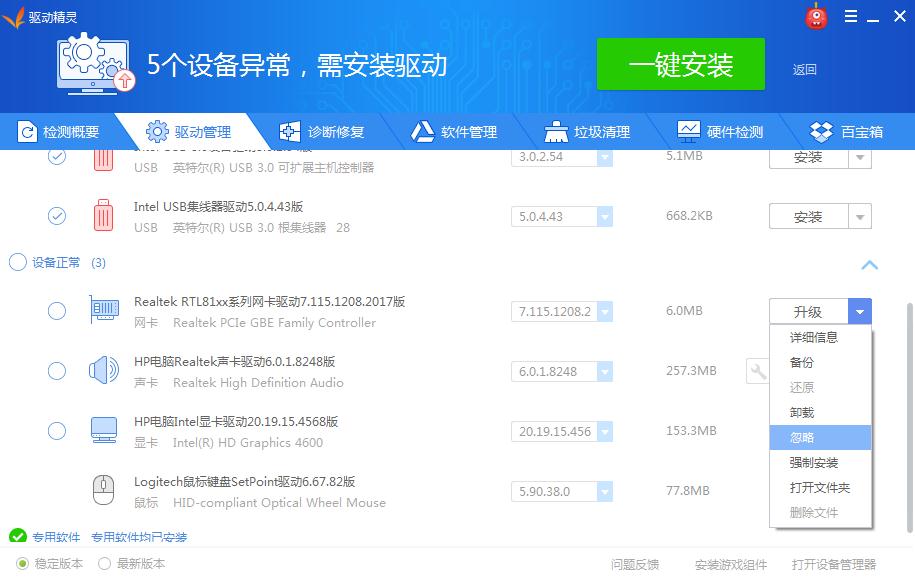Check the HP电脑Intel显卡驱动 checkbox

tap(57, 431)
